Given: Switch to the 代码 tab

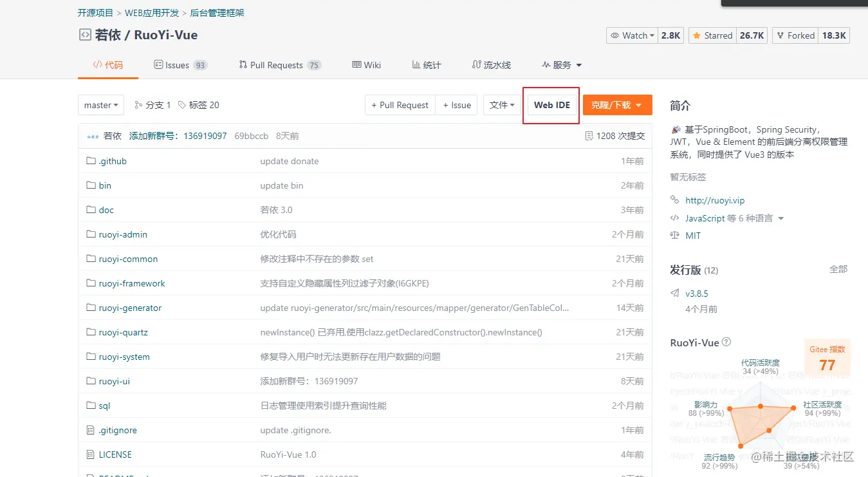Looking at the screenshot, I should coord(108,65).
